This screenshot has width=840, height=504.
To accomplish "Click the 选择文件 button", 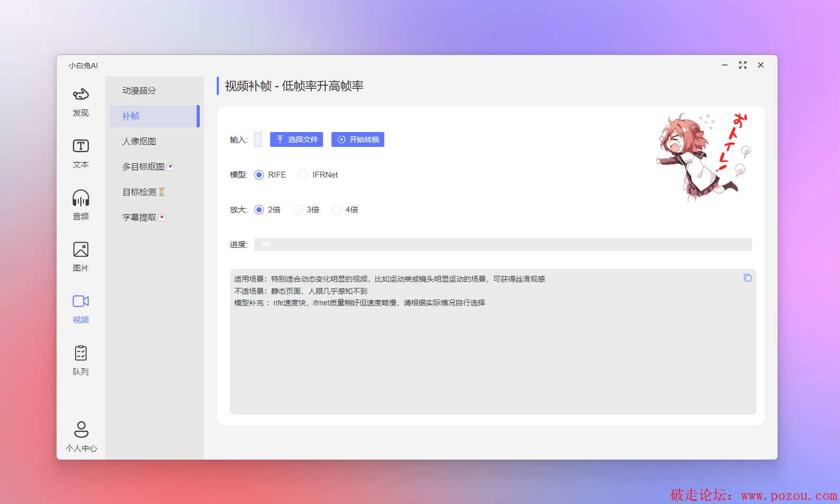I will point(297,139).
